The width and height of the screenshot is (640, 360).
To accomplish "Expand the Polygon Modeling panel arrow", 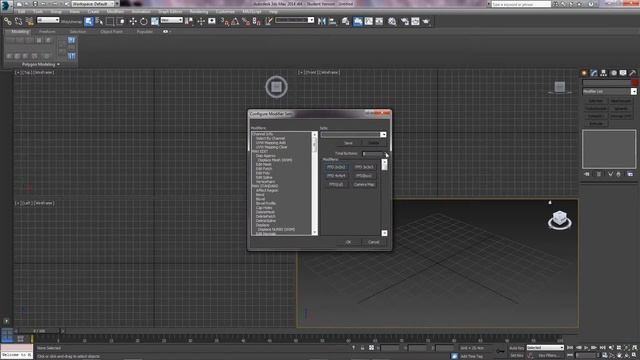I will [58, 64].
